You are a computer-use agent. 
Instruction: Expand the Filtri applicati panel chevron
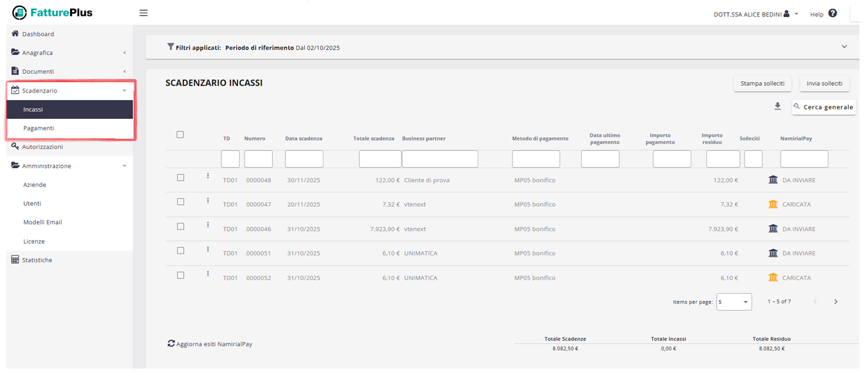(x=844, y=47)
